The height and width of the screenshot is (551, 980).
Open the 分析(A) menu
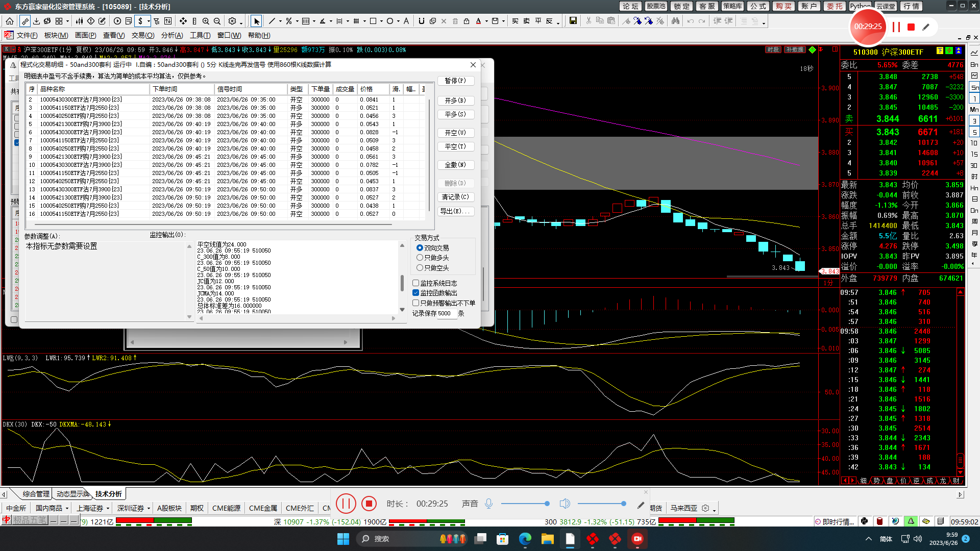[172, 35]
